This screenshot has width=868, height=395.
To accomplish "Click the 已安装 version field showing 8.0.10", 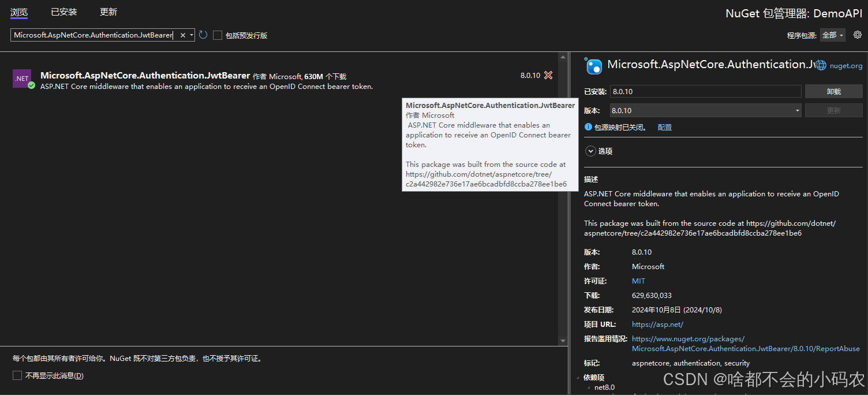I will (x=705, y=91).
